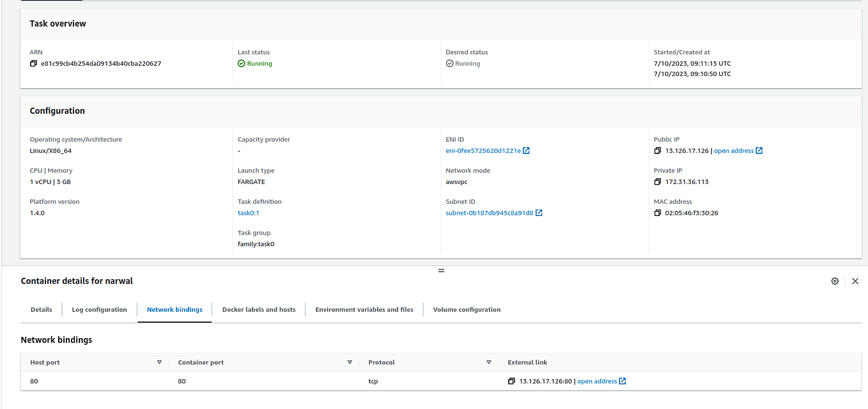Copy the task ARN using its copy icon
The image size is (868, 409).
pyautogui.click(x=33, y=63)
